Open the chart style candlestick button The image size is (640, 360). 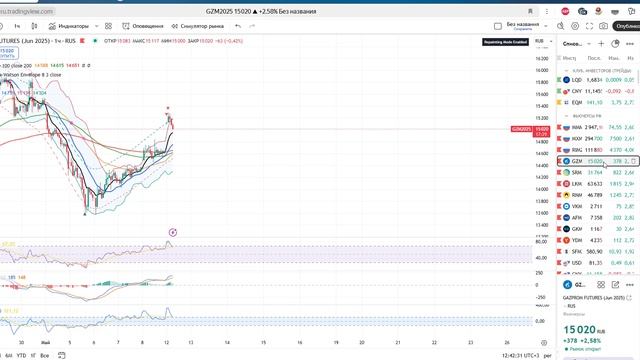(34, 26)
